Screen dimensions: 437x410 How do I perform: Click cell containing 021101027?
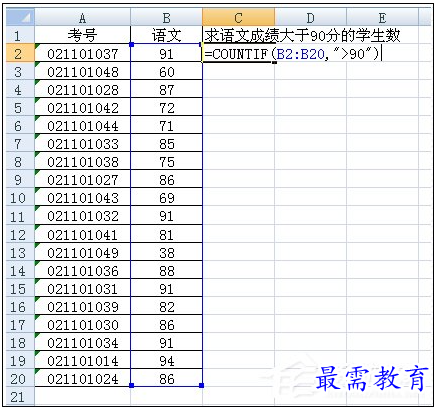83,179
